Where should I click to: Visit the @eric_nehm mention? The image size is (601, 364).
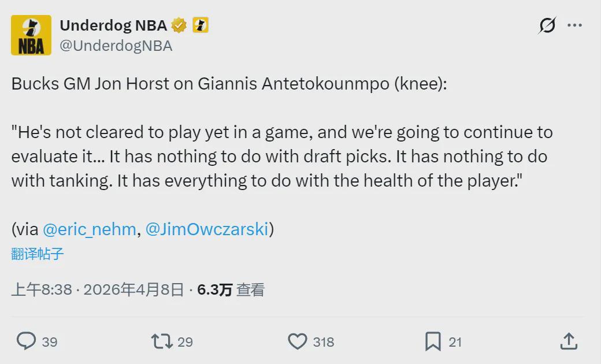(90, 229)
